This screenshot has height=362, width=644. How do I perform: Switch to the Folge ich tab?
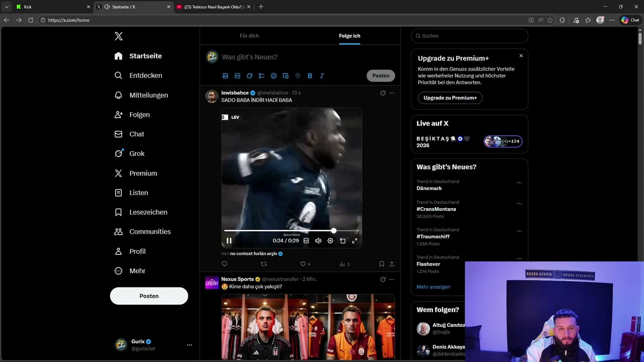coord(349,36)
